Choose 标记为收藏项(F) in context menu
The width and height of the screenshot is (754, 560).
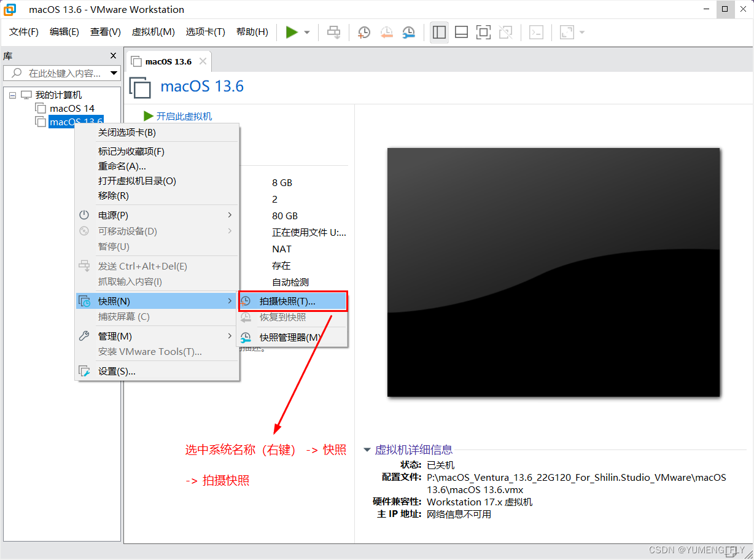(x=157, y=151)
